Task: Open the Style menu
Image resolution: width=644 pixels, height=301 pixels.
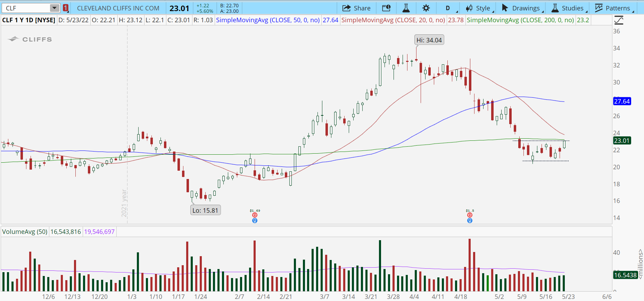Action: point(478,8)
